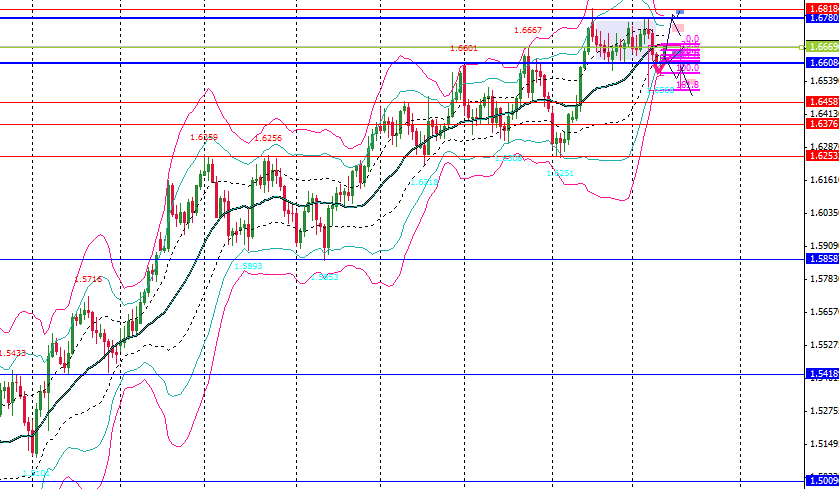The image size is (839, 489).
Task: Select the Fibonacci 100.0 level label
Action: coord(688,68)
